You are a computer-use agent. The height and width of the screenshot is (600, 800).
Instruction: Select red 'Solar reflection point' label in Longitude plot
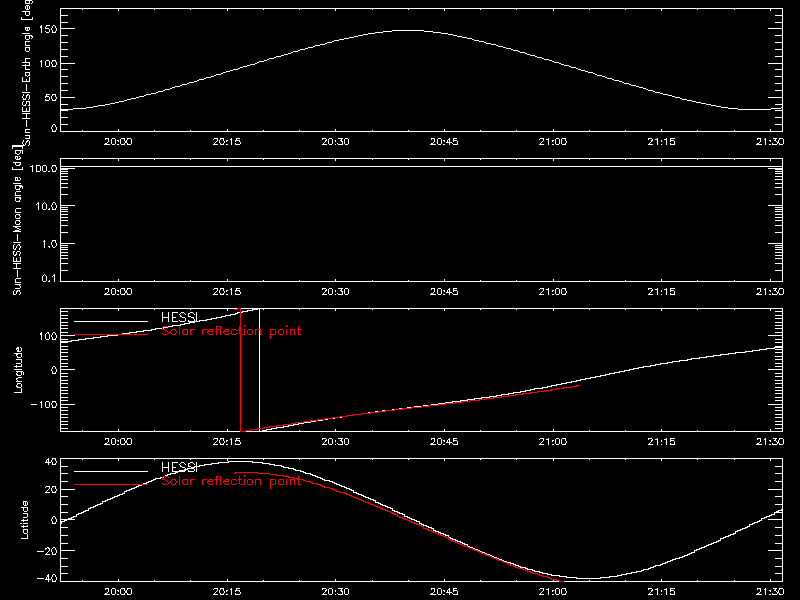pos(231,331)
